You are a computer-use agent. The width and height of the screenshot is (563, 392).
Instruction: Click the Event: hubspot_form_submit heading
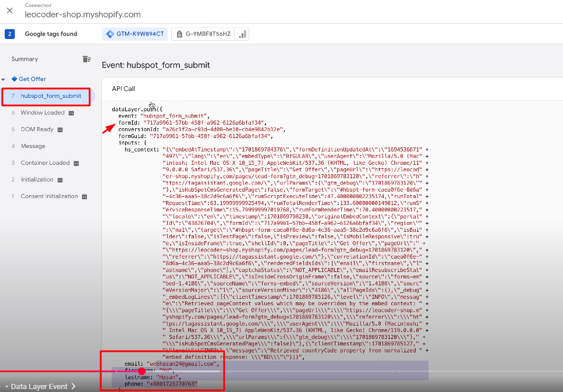pyautogui.click(x=156, y=65)
